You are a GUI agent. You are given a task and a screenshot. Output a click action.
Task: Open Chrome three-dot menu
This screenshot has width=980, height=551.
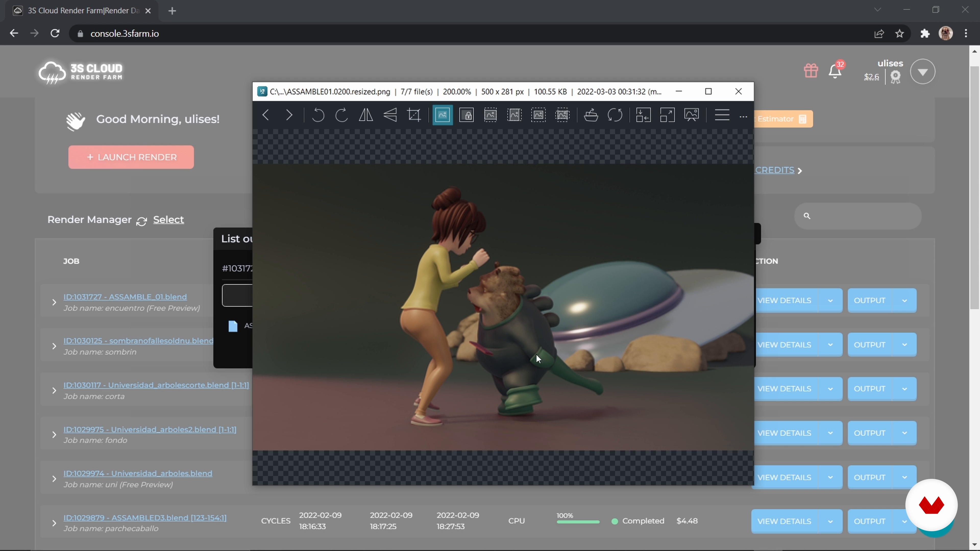click(x=966, y=33)
